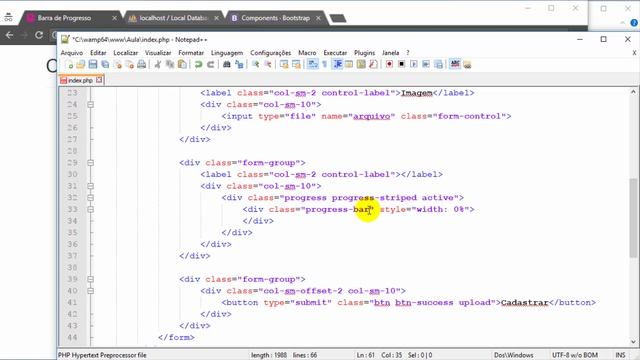The image size is (640, 360).
Task: Toggle Show All Characters pilcrow button
Action: tap(324, 64)
